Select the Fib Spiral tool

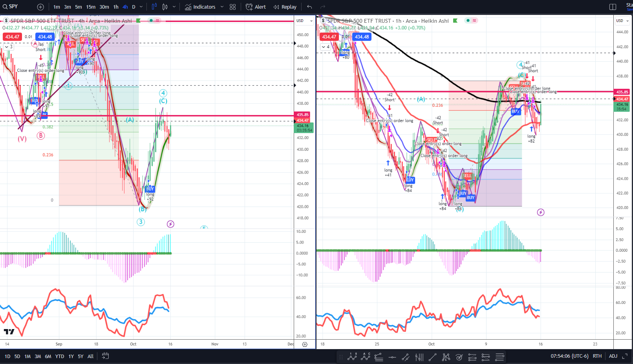pyautogui.click(x=459, y=357)
